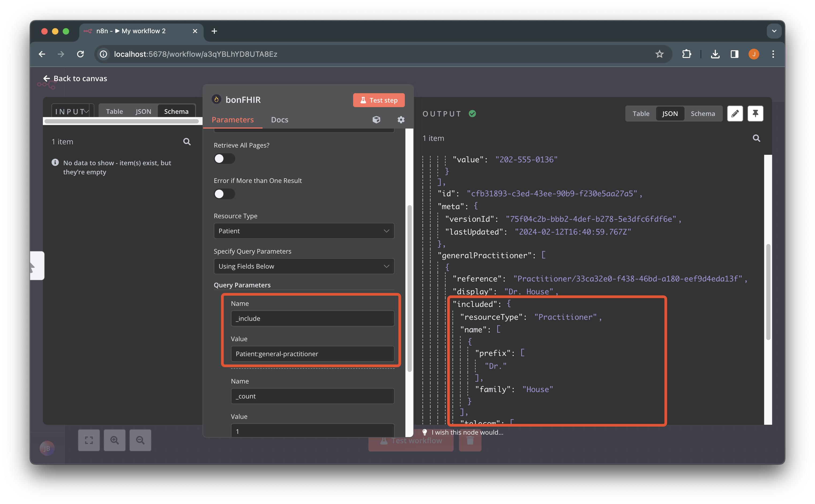This screenshot has height=504, width=815.
Task: Toggle Error if More than One Result
Action: point(225,194)
